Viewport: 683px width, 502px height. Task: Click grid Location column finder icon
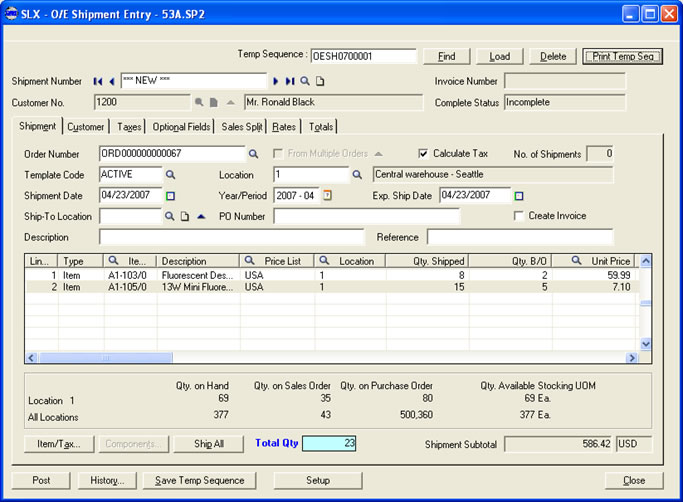point(324,261)
